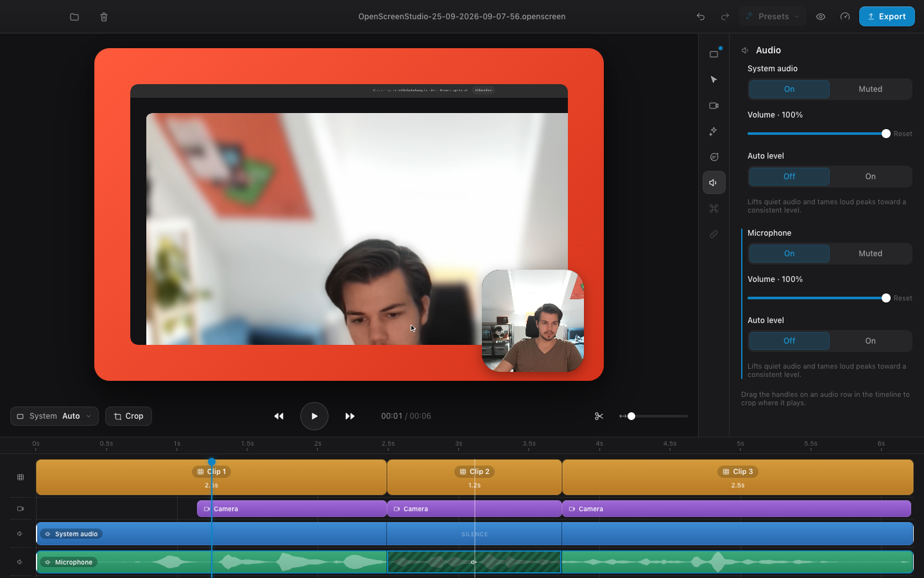Skip forward with the fast-forward button
Image resolution: width=924 pixels, height=578 pixels.
tap(350, 416)
